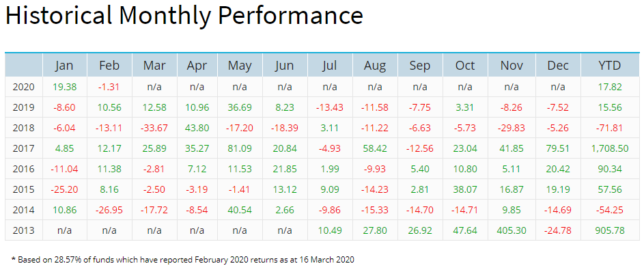Click the March 2018 value -33.67
Screen dimensions: 644x268
click(x=154, y=128)
